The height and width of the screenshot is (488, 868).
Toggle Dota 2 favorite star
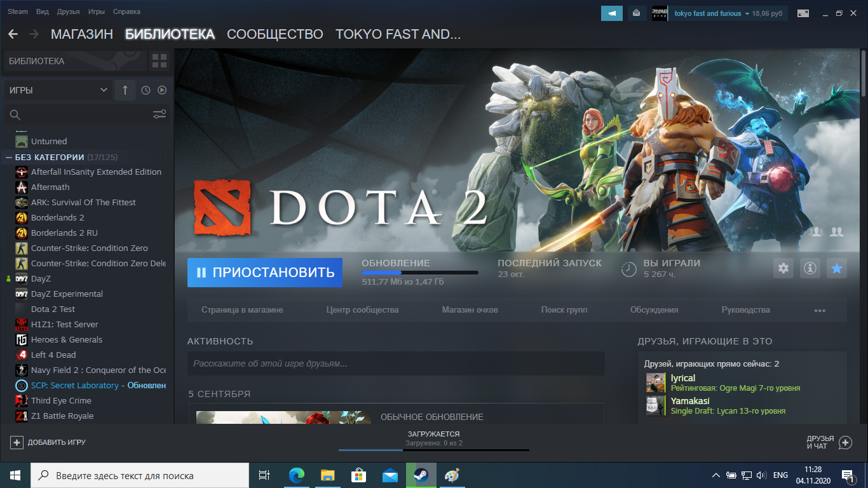pyautogui.click(x=837, y=269)
